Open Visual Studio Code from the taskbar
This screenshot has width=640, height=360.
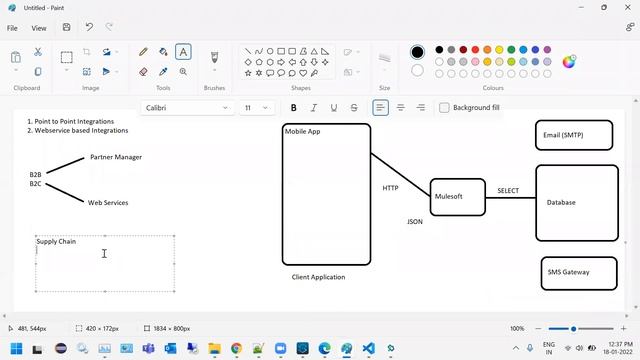click(x=368, y=349)
